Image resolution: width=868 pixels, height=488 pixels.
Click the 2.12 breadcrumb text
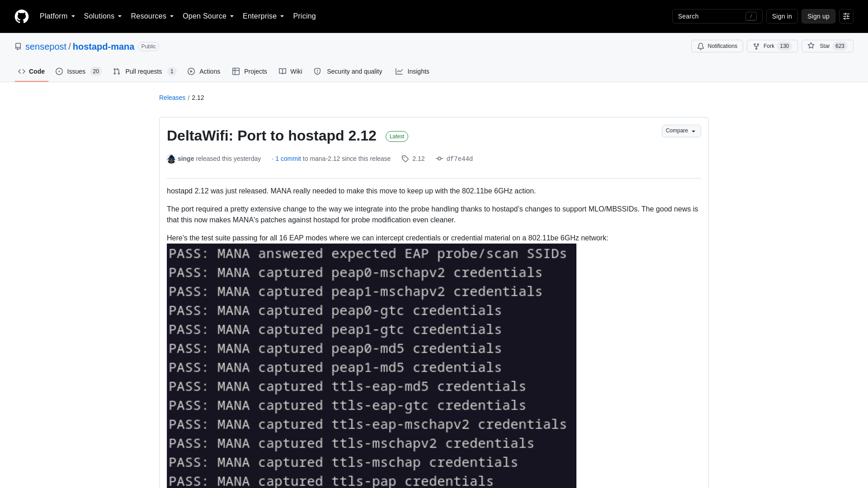click(198, 98)
